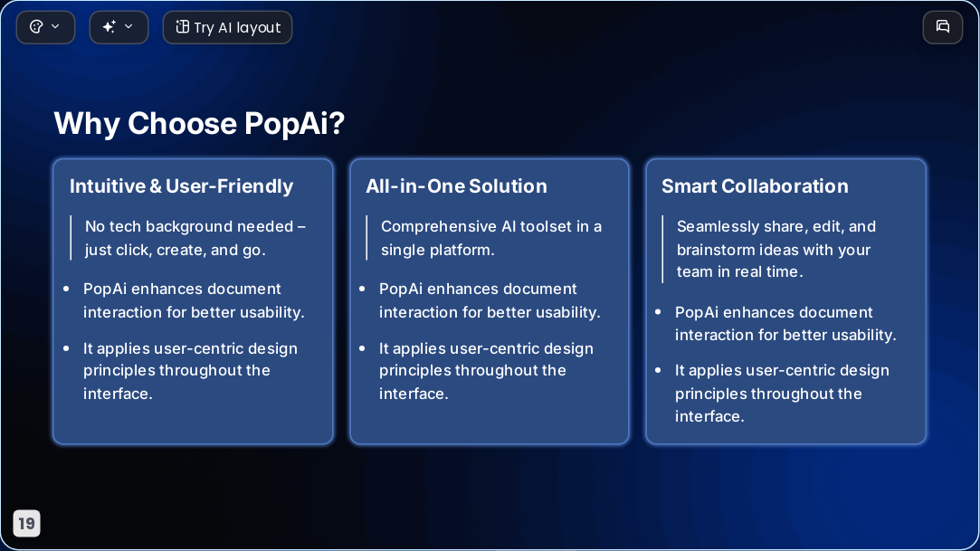Select the Intuitive & User-Friendly heading
This screenshot has height=551, width=980.
pyautogui.click(x=181, y=186)
